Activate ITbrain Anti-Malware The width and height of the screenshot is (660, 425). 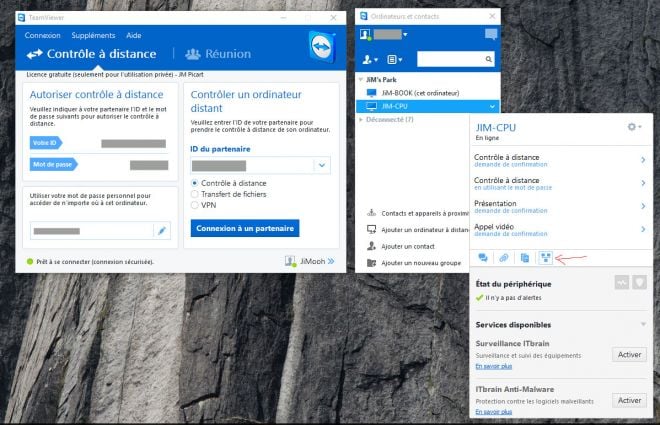pos(629,401)
